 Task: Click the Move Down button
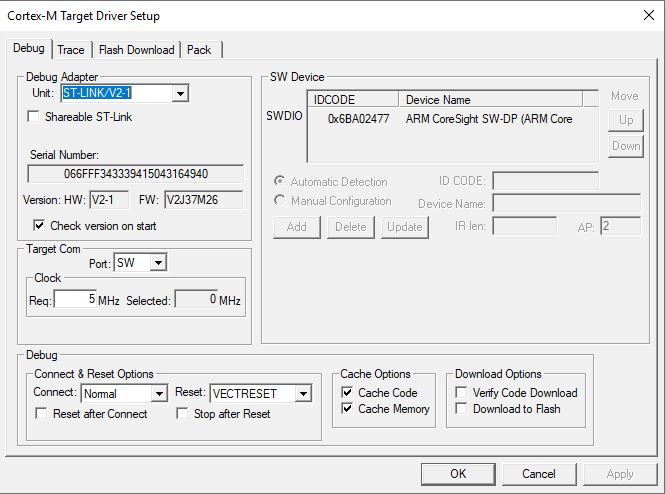tap(626, 146)
